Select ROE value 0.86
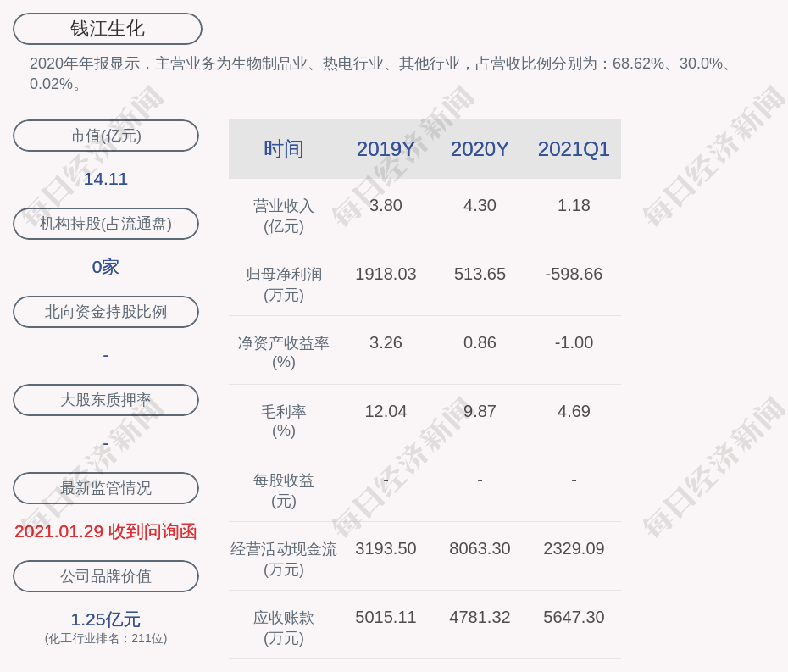Screen dimensions: 788x672 coord(480,342)
